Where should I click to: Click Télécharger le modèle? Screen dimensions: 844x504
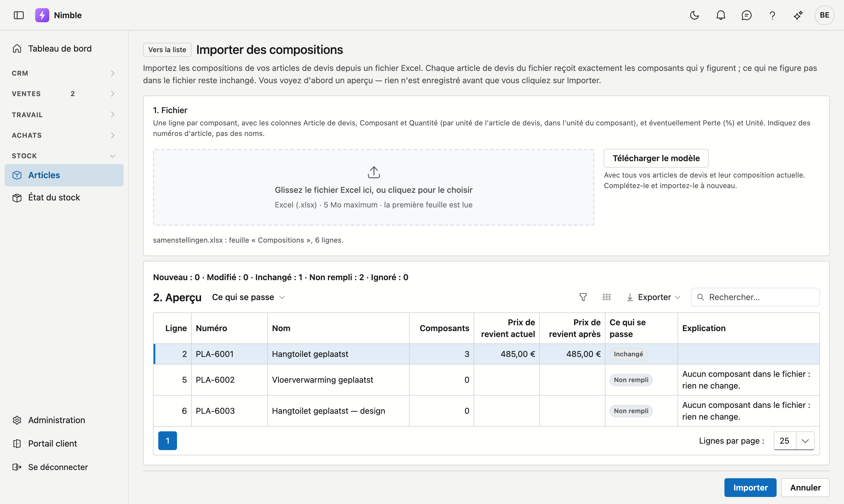[x=656, y=158]
